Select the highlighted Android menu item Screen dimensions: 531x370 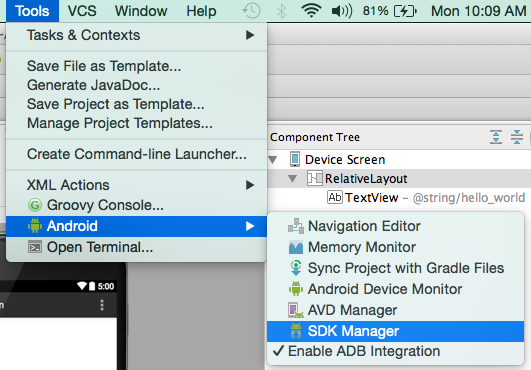(136, 226)
